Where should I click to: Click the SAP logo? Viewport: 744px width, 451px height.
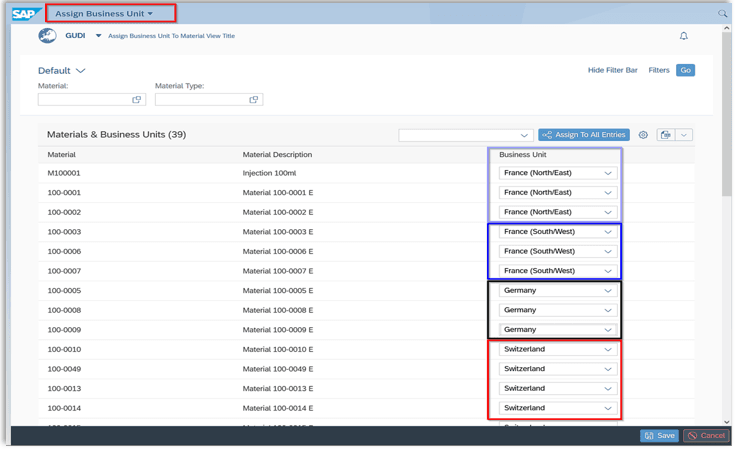27,14
